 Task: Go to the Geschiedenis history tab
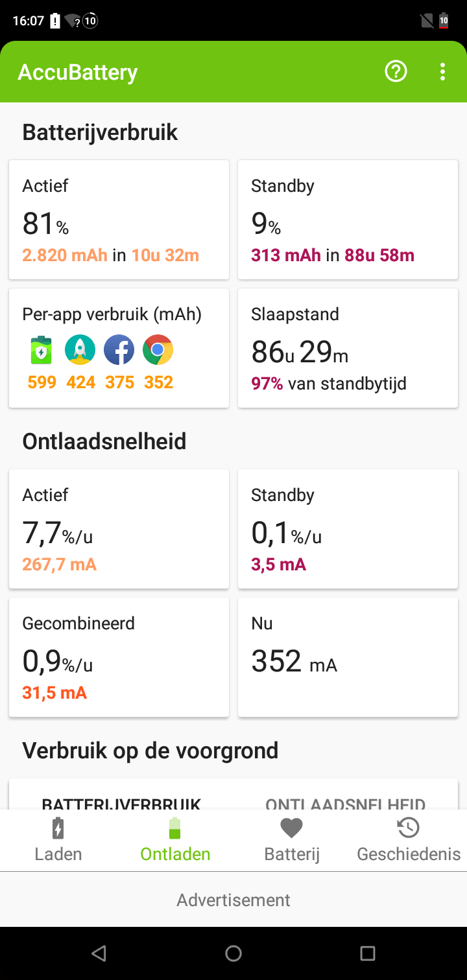pos(409,840)
